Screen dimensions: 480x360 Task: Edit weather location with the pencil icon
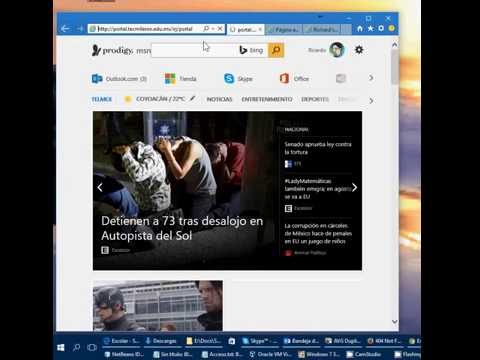coord(192,99)
